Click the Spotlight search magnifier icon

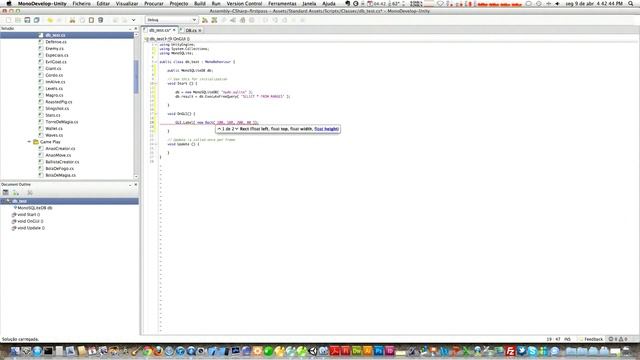(x=631, y=3)
